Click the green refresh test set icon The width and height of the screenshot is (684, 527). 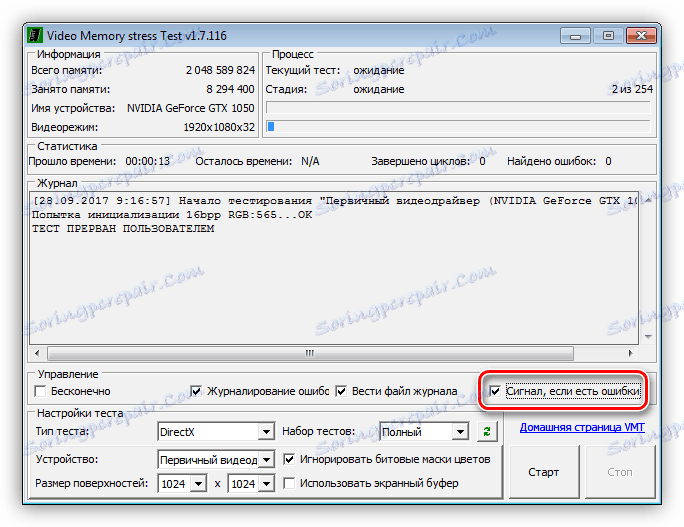tap(487, 432)
